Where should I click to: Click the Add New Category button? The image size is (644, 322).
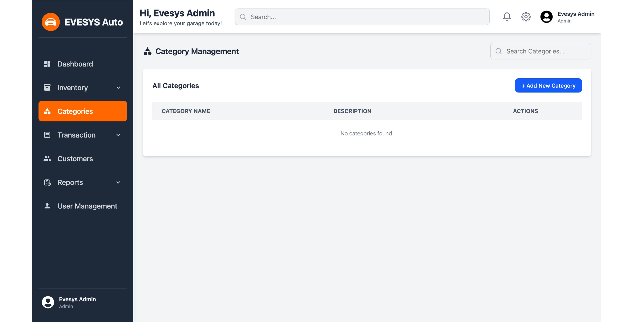tap(548, 85)
